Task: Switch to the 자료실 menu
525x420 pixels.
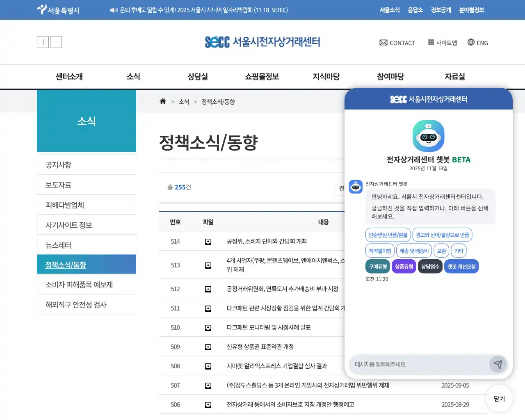Action: pos(454,76)
